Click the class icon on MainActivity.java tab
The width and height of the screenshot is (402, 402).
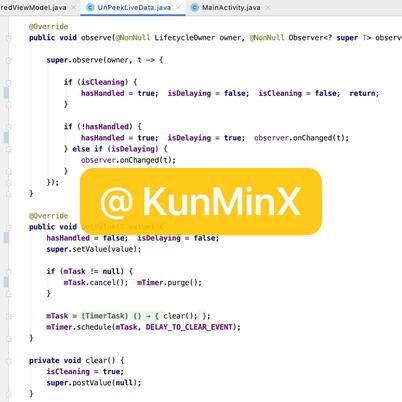[x=195, y=7]
